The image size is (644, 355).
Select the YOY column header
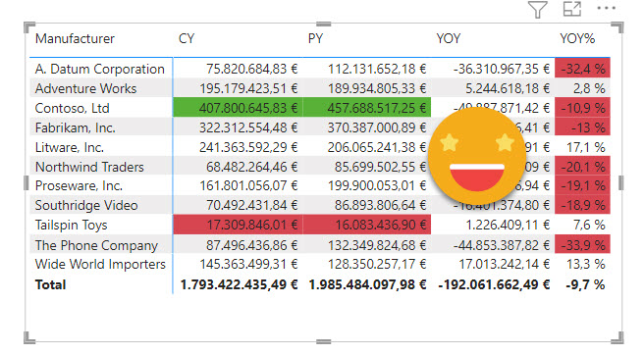[x=448, y=38]
